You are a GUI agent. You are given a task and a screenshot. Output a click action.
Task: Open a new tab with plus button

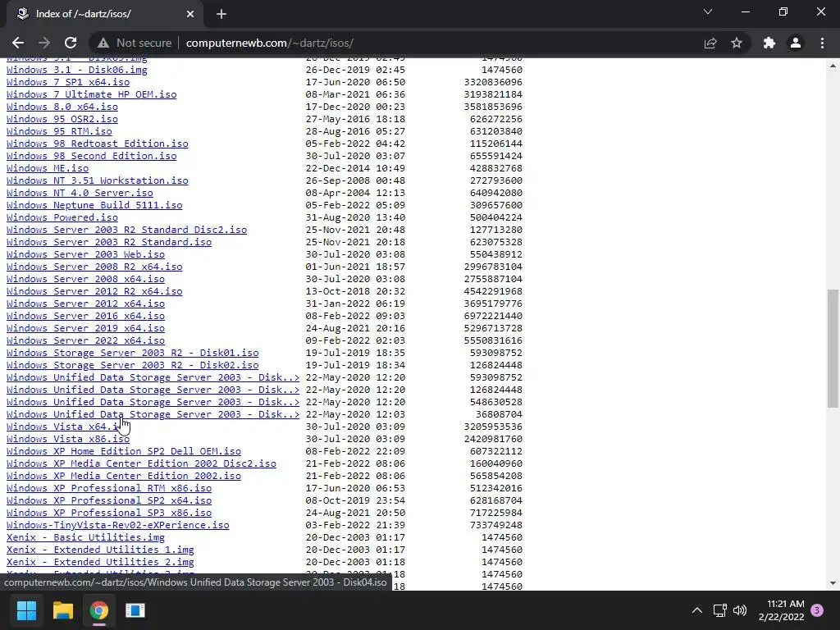[x=221, y=14]
